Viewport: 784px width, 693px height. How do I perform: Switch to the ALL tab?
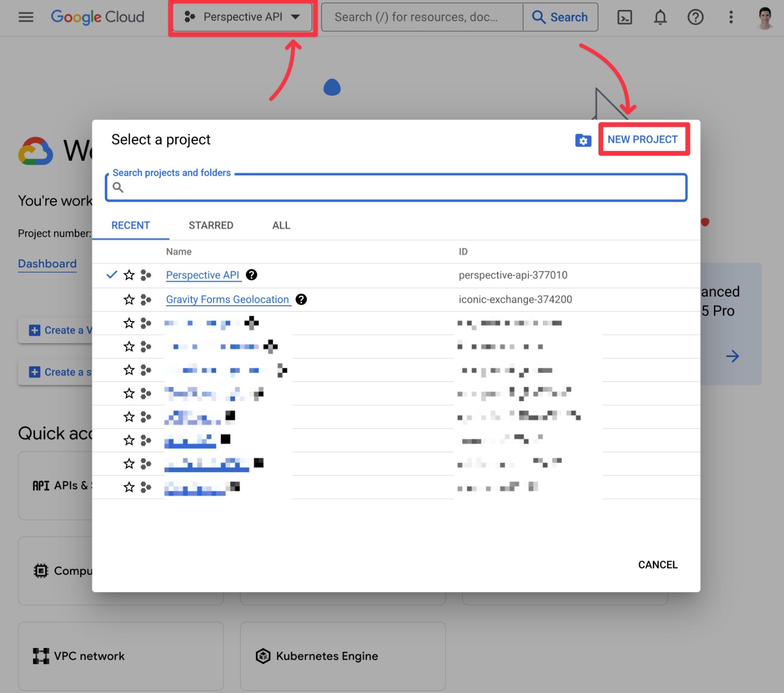(x=281, y=225)
